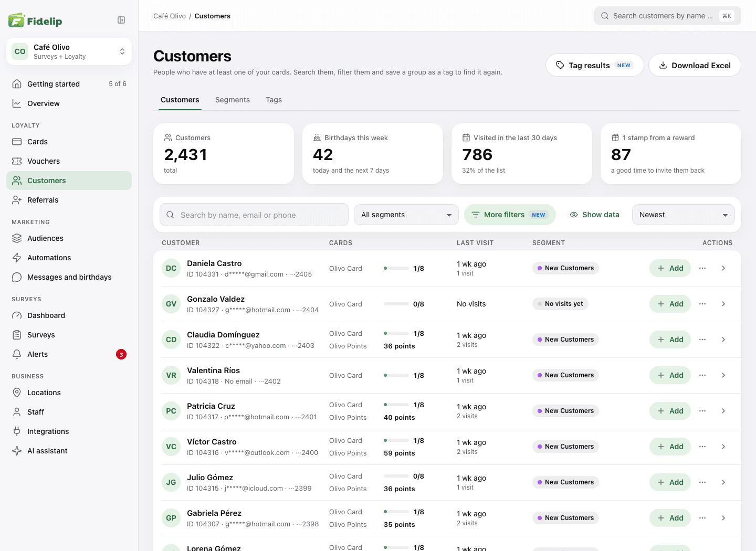Select the Customers tab

(x=180, y=100)
